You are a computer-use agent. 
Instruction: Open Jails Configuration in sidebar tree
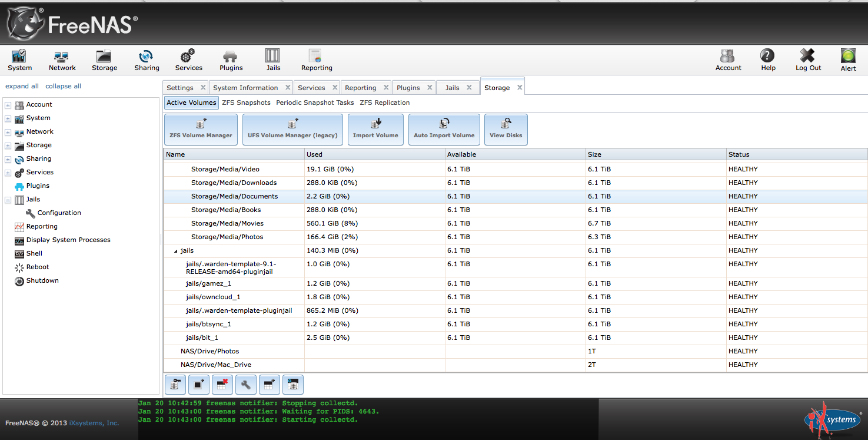59,213
